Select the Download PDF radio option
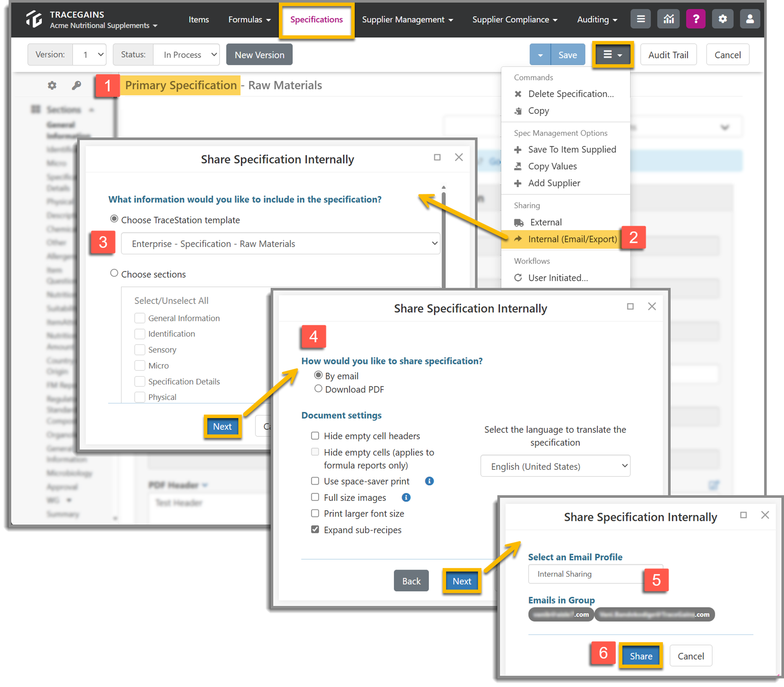 tap(318, 389)
